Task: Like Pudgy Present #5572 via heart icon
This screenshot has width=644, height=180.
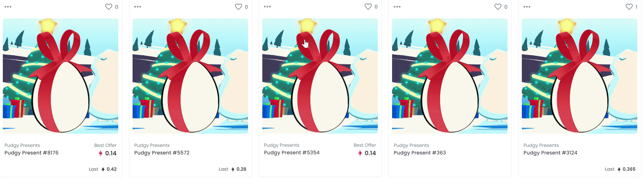Action: coord(238,7)
